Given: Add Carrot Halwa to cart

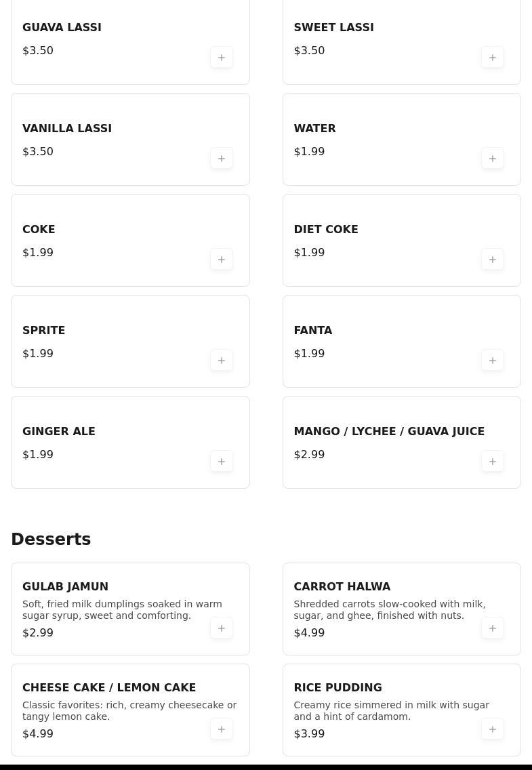Looking at the screenshot, I should pyautogui.click(x=493, y=628).
